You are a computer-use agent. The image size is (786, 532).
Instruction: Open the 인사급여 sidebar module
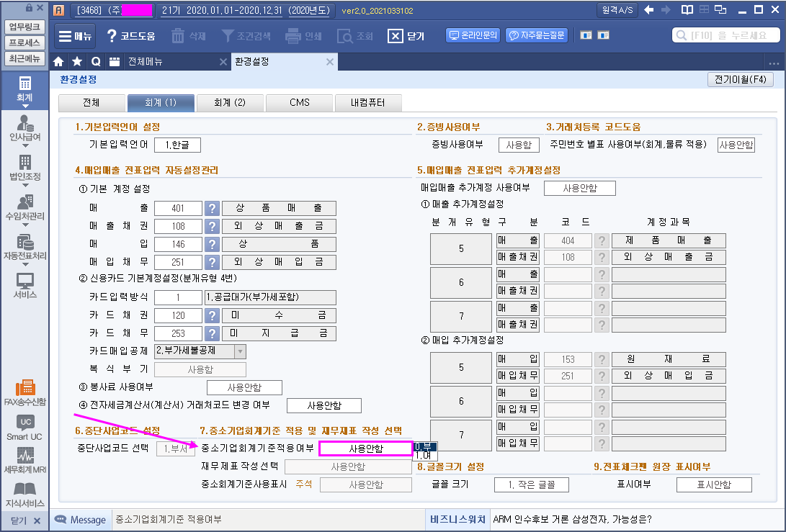pyautogui.click(x=24, y=128)
